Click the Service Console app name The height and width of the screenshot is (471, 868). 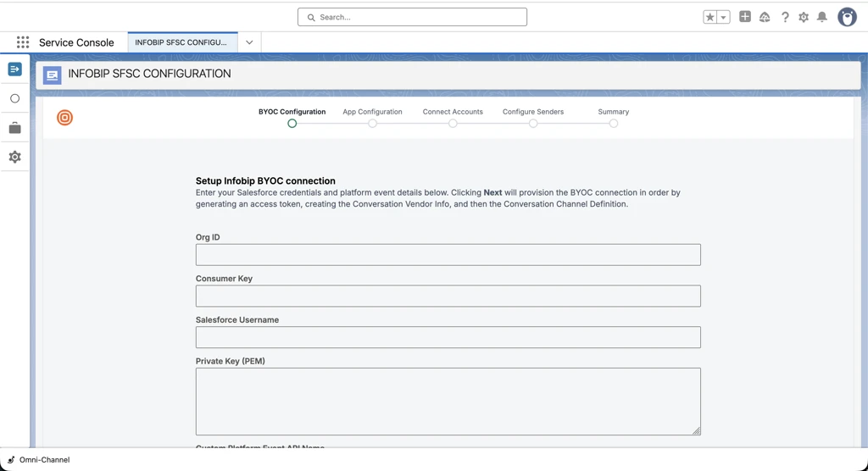(x=76, y=42)
